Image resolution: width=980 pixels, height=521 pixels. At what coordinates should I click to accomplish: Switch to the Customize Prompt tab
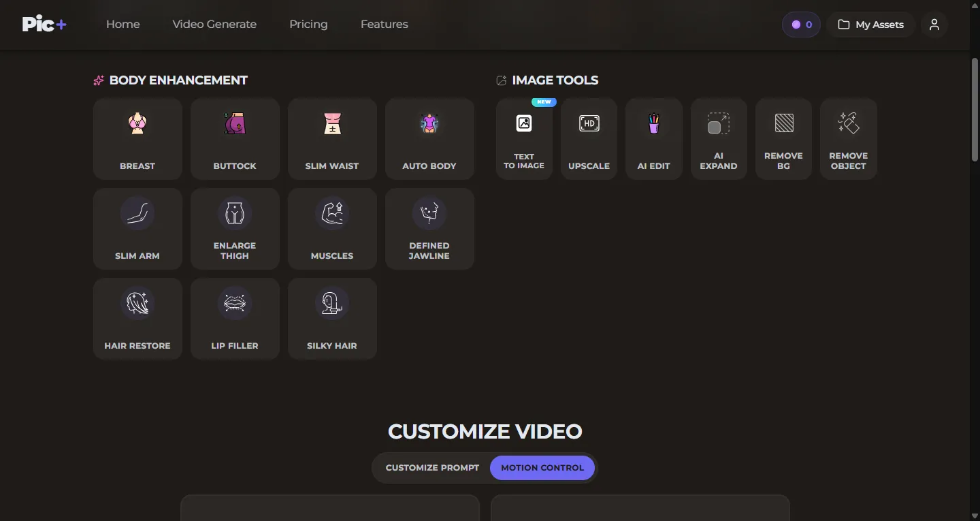432,468
